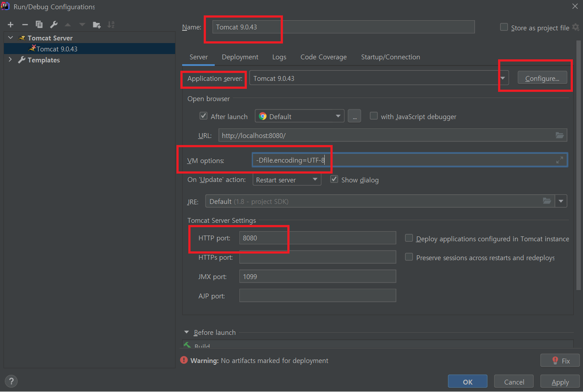The image size is (583, 392).
Task: Click the Build hammer icon
Action: pyautogui.click(x=187, y=345)
